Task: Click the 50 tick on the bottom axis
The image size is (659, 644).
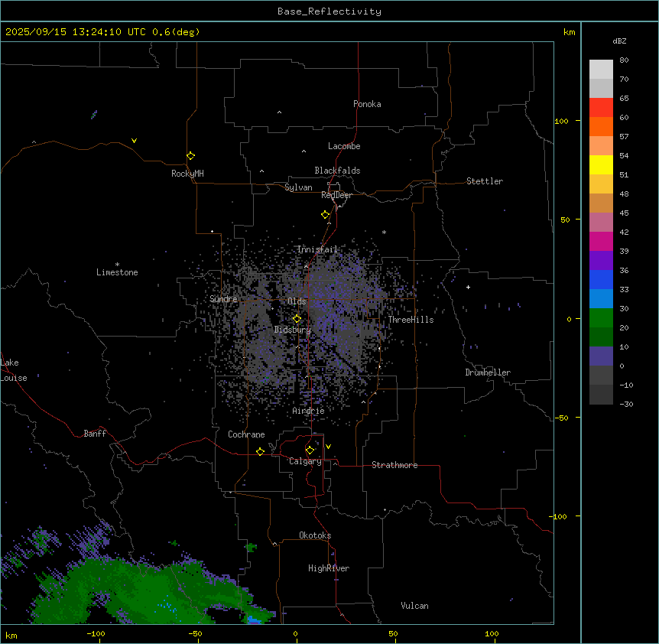Action: coord(393,633)
